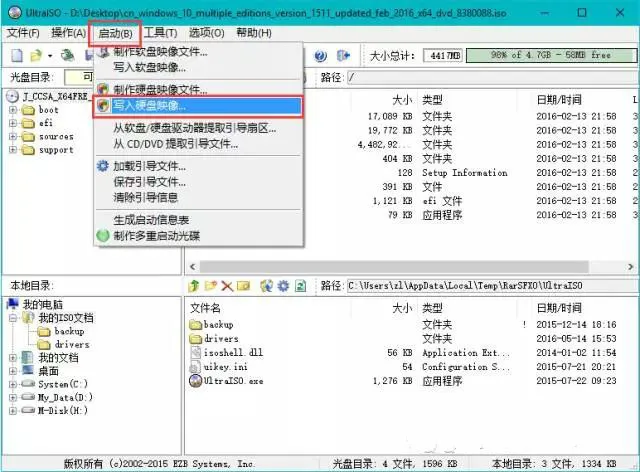The width and height of the screenshot is (640, 472).
Task: Click the disc capacity usage bar
Action: 551,55
